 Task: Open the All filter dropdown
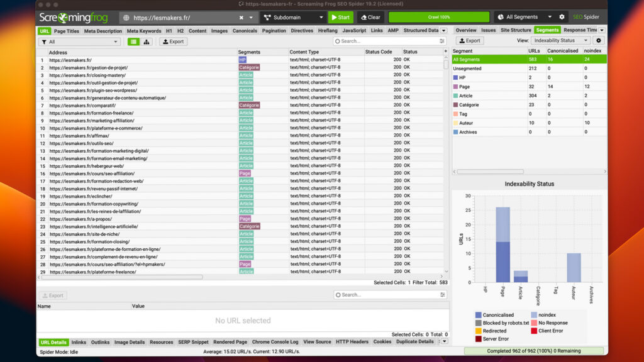pyautogui.click(x=80, y=42)
